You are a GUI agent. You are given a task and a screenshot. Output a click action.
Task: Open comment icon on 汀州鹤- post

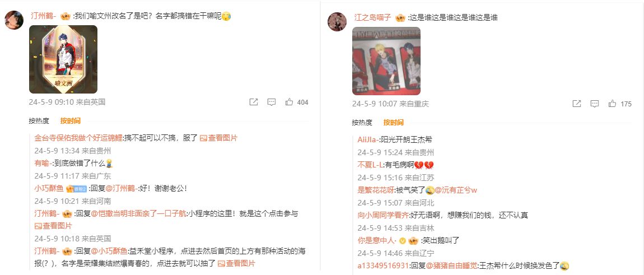point(272,102)
